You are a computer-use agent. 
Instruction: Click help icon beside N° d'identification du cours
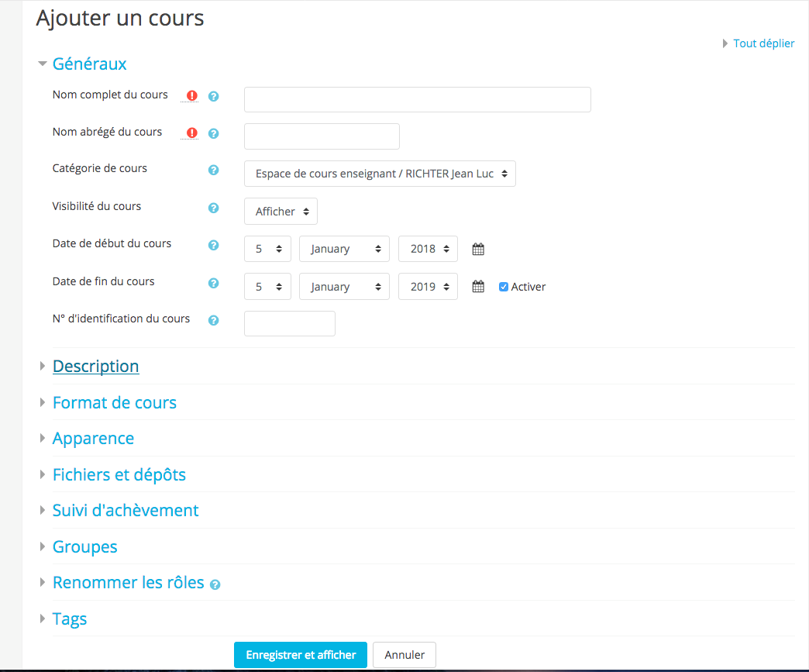pyautogui.click(x=214, y=320)
